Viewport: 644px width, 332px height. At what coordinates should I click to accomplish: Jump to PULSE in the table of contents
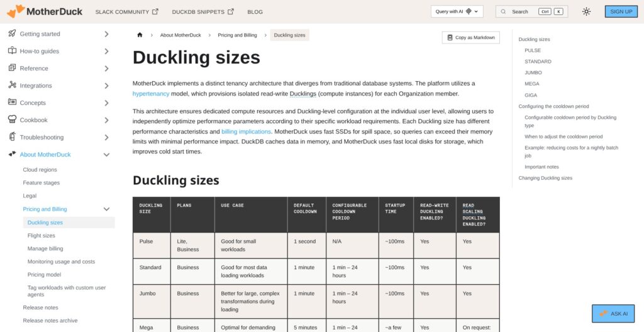click(533, 50)
